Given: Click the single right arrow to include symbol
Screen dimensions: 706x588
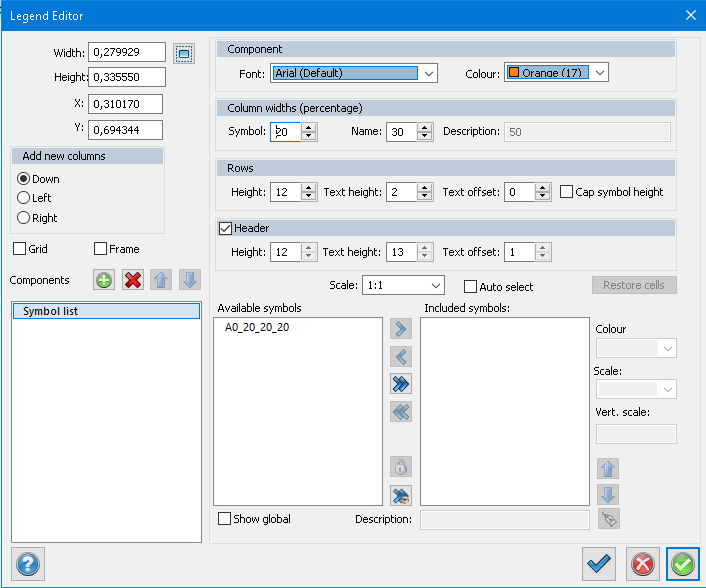Looking at the screenshot, I should tap(401, 328).
